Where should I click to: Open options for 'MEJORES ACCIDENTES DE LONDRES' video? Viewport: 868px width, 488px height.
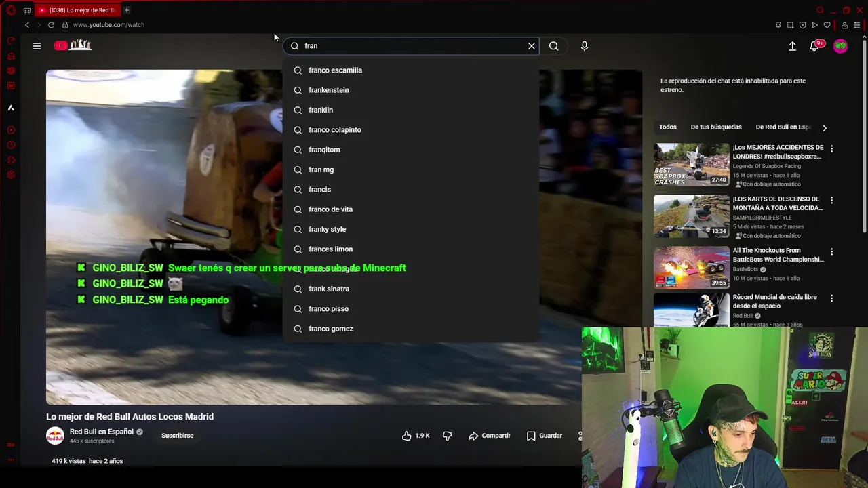coord(832,148)
